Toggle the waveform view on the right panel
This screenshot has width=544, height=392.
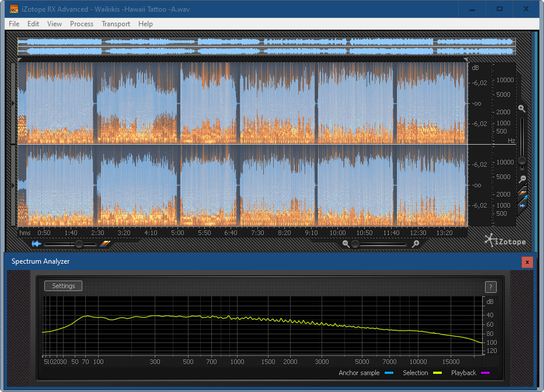(x=522, y=206)
